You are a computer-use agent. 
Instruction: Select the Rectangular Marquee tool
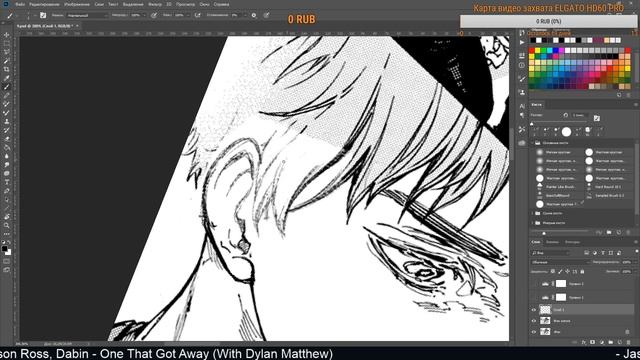[7, 44]
